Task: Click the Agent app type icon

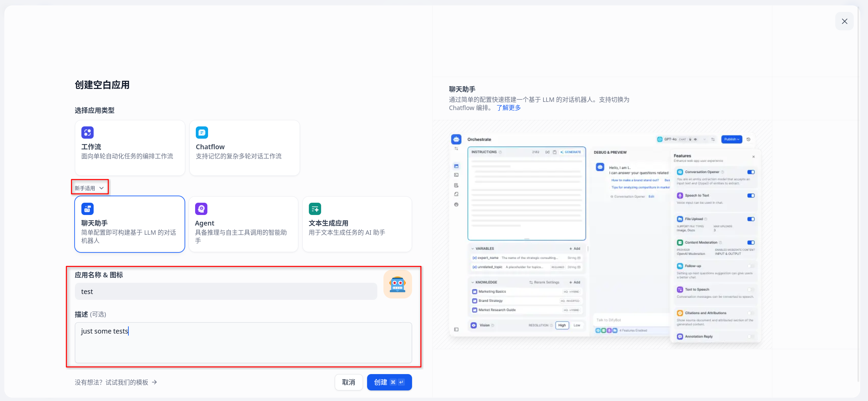Action: coord(201,209)
